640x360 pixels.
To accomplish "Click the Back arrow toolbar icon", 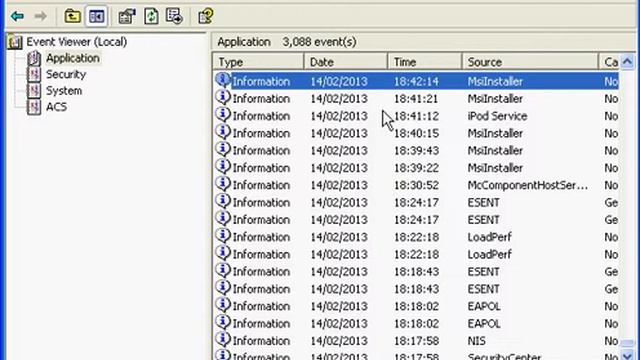I will click(x=17, y=16).
